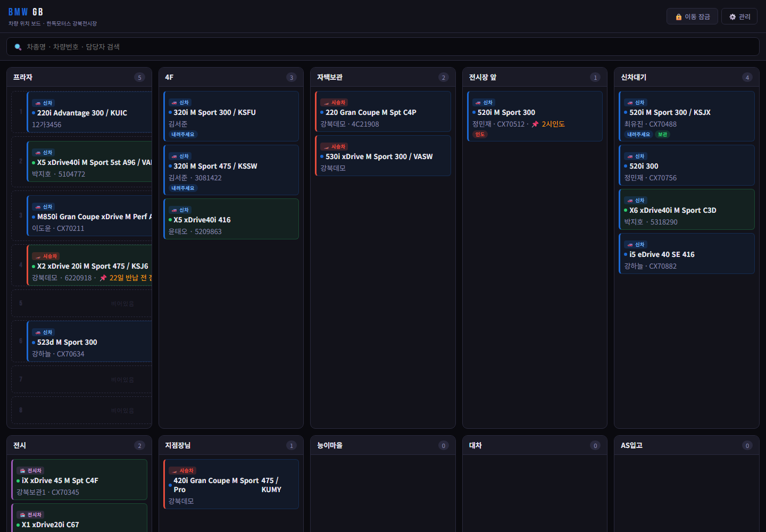
Task: Click the magnifier search icon
Action: 18,47
